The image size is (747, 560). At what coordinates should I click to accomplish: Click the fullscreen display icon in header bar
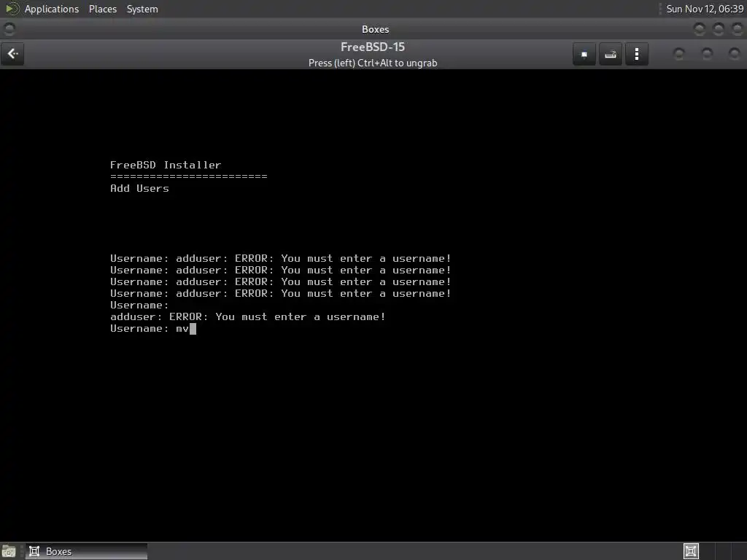click(584, 54)
